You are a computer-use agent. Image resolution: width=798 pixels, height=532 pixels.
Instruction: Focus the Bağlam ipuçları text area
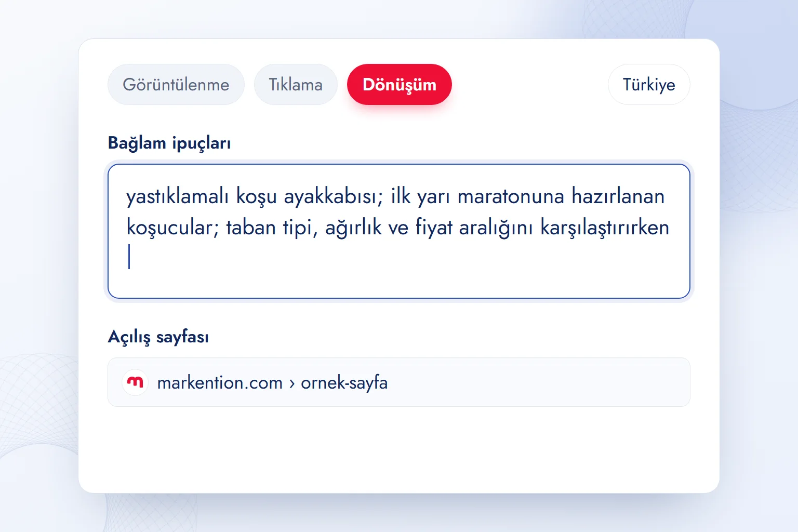pyautogui.click(x=399, y=231)
